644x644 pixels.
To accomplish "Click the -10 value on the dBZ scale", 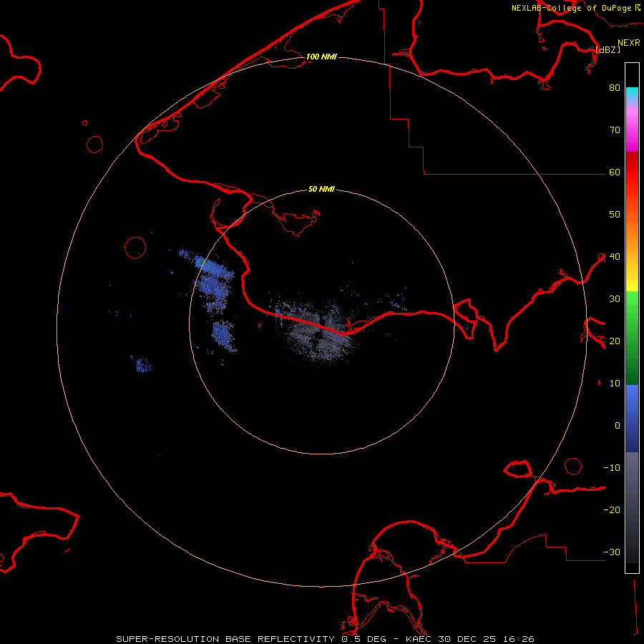I will (612, 468).
